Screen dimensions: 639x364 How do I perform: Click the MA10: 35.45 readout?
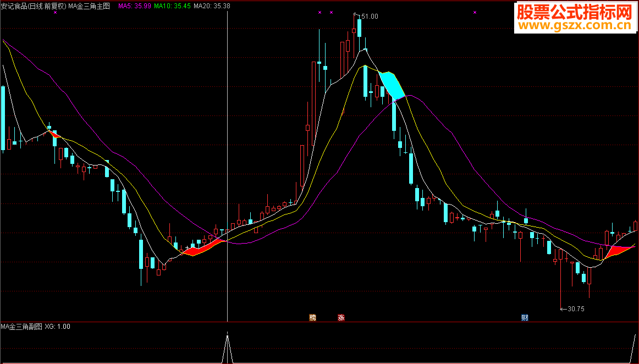pos(172,6)
